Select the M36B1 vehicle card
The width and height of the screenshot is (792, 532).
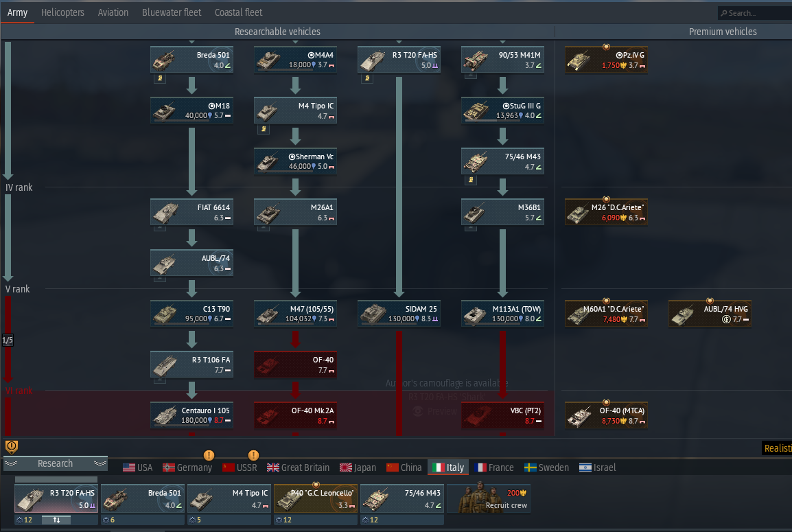(502, 212)
